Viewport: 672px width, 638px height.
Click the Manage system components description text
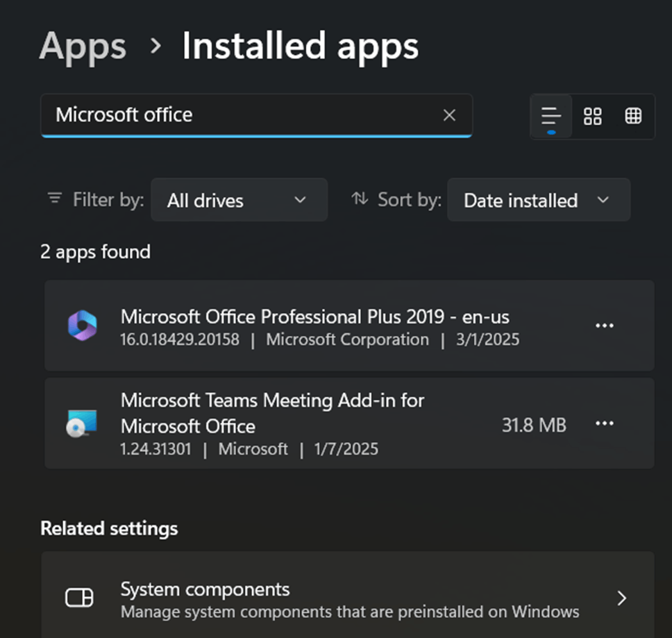point(350,612)
